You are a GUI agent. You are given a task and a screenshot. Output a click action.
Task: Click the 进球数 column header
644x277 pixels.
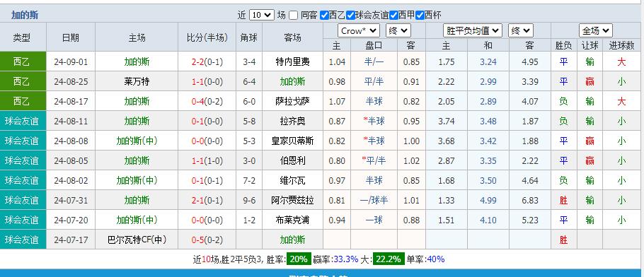point(621,45)
